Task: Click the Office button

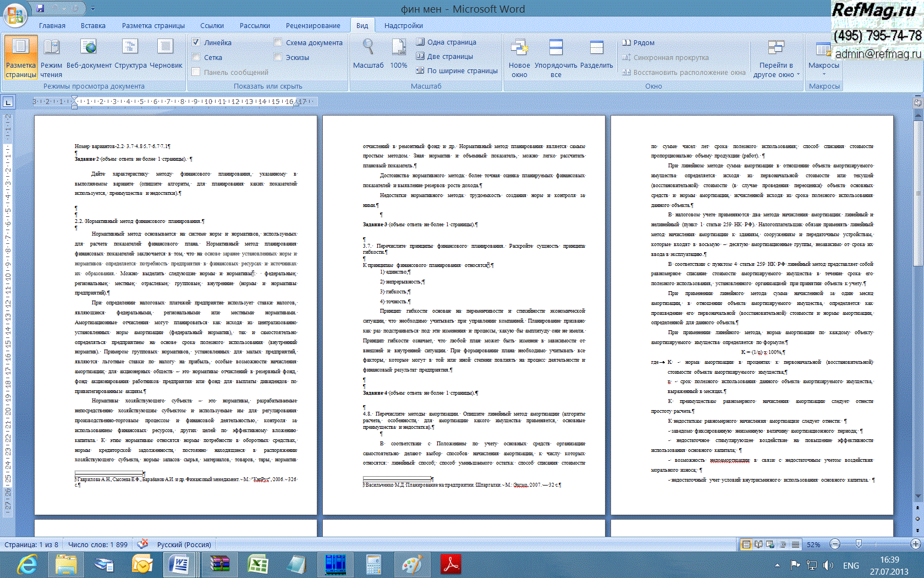Action: pyautogui.click(x=15, y=15)
